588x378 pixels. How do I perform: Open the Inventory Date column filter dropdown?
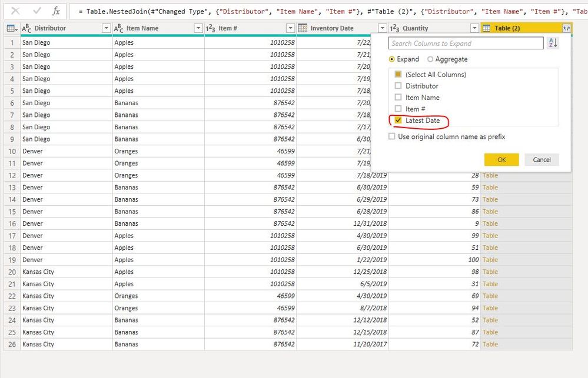pos(383,28)
